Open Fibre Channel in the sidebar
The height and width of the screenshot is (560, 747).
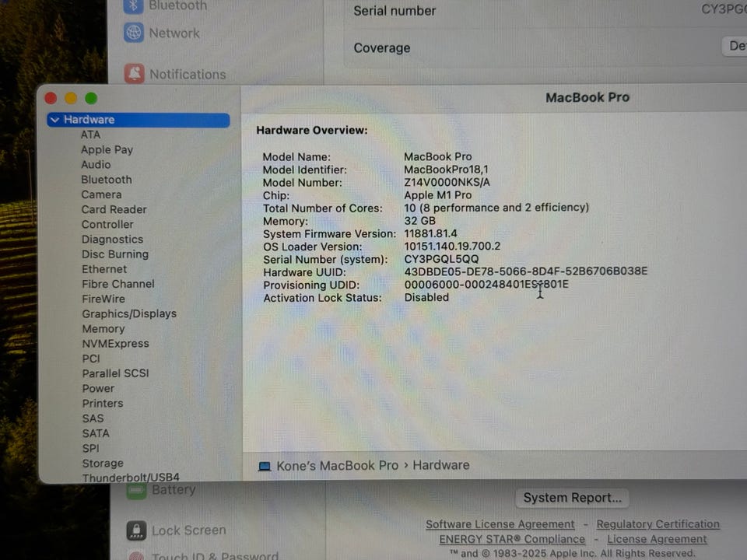(x=118, y=284)
